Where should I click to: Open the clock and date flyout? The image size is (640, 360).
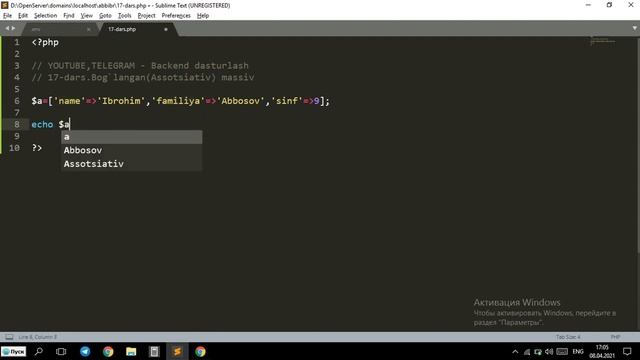602,351
